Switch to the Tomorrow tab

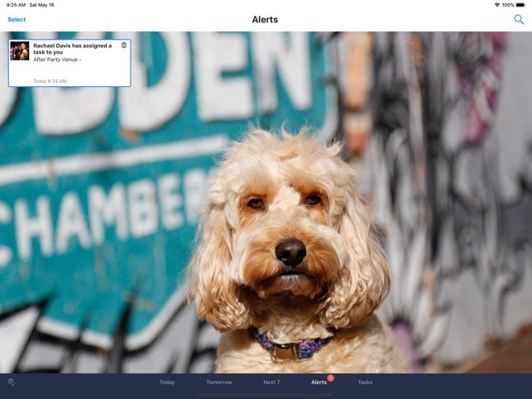pos(219,382)
